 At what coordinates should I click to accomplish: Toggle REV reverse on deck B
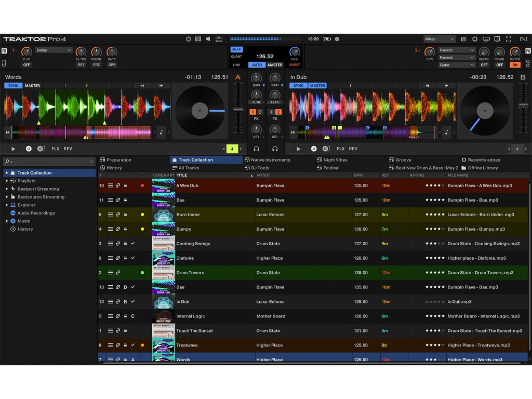pos(353,149)
